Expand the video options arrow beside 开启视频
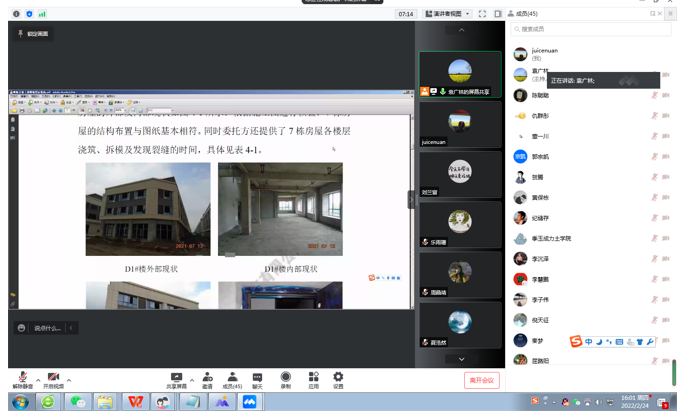 pyautogui.click(x=69, y=379)
